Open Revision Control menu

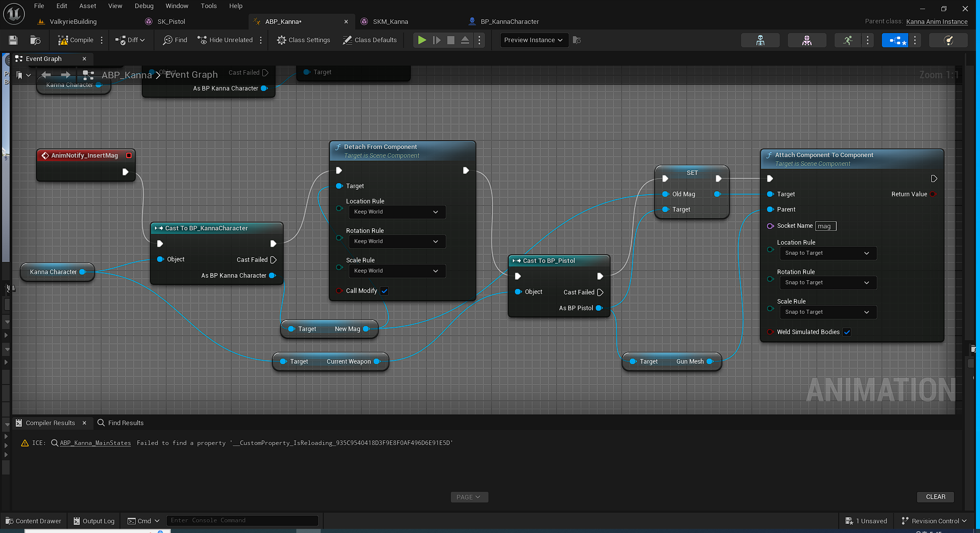point(934,521)
